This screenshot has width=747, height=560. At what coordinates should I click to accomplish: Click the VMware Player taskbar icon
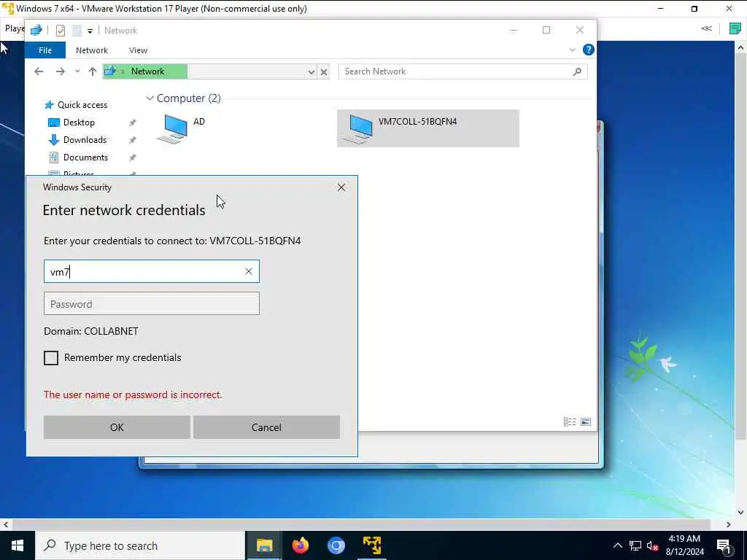click(372, 545)
